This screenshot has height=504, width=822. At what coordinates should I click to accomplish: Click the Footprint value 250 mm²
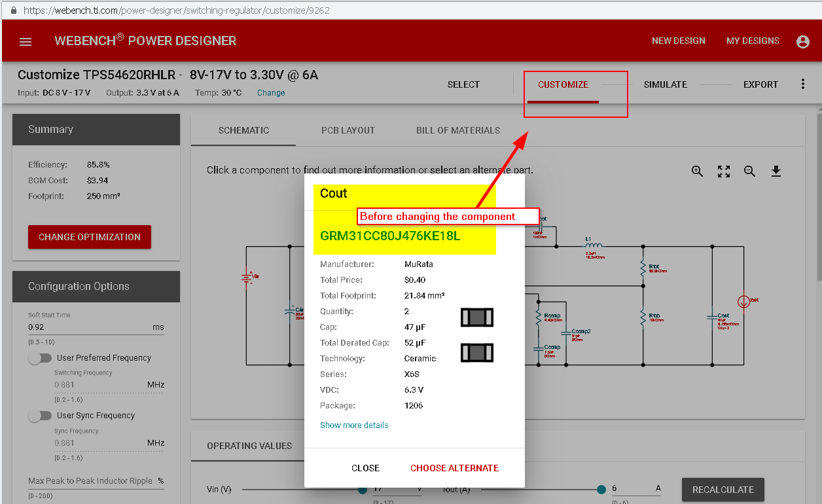[103, 196]
